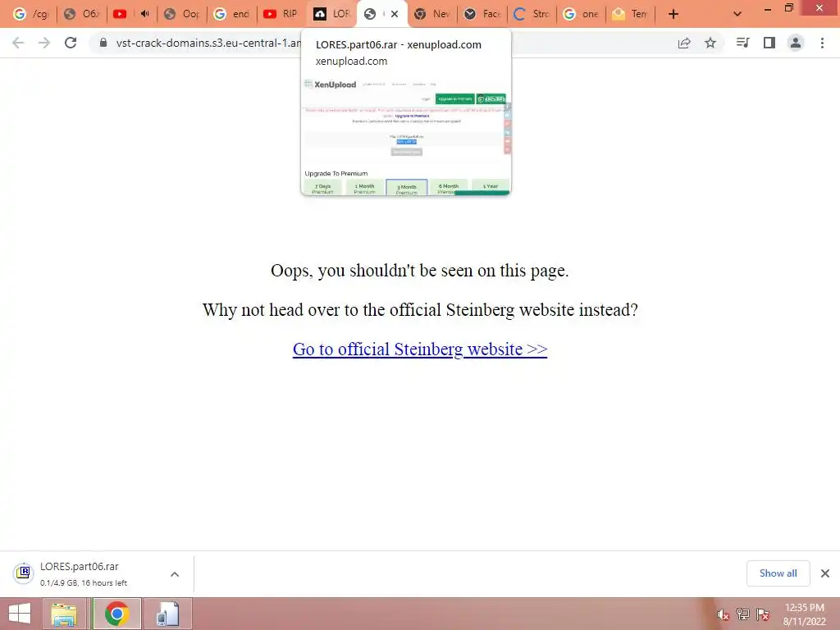Screen dimensions: 840x630
Task: Share this page with the share icon
Action: 684,43
